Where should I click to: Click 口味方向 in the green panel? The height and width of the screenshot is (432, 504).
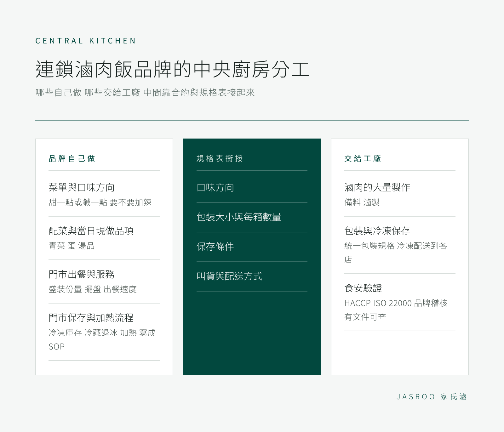coord(215,188)
